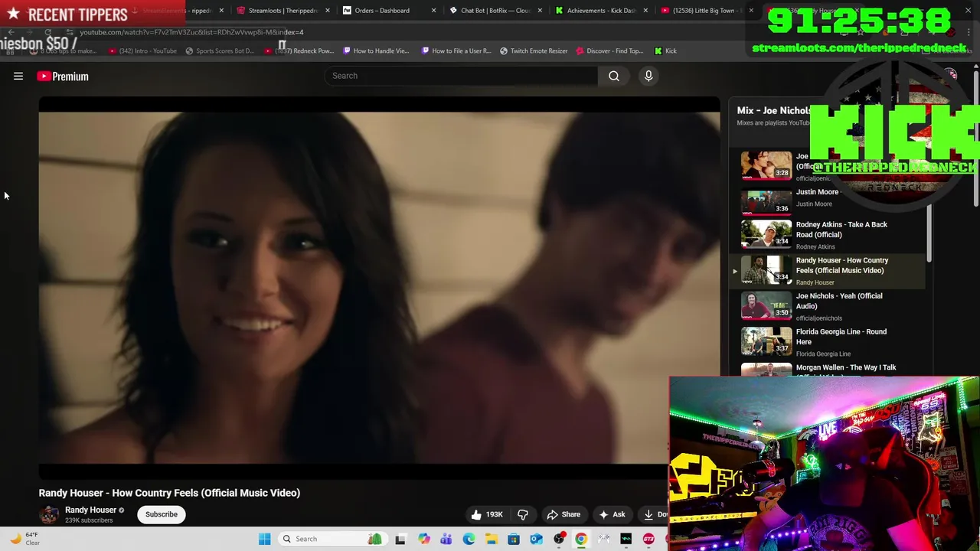980x551 pixels.
Task: Switch to Little Big Town YouTube tab
Action: (707, 11)
